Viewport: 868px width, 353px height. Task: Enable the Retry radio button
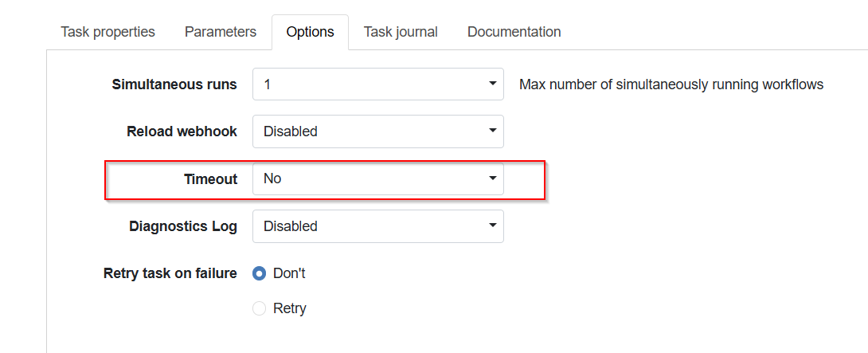pyautogui.click(x=259, y=308)
